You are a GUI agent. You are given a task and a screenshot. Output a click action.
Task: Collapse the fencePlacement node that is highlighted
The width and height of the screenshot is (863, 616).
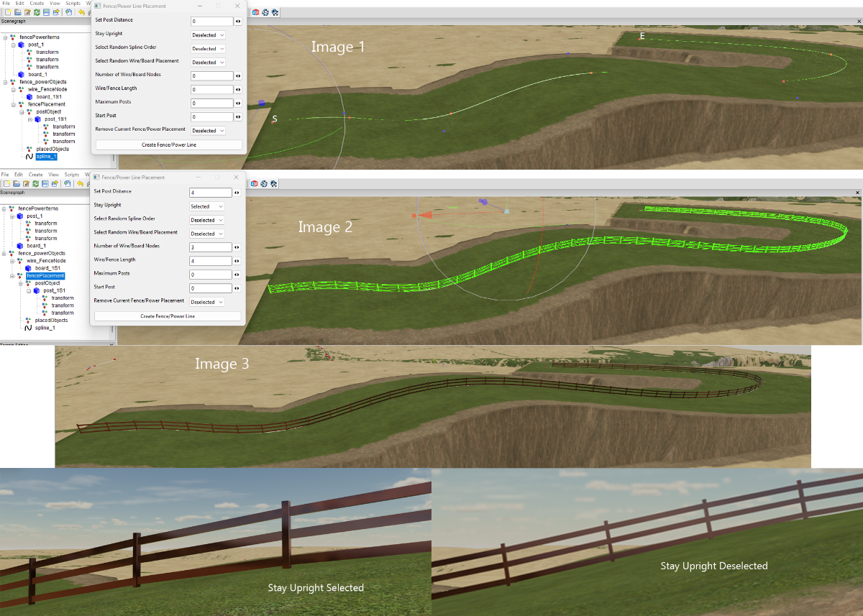pyautogui.click(x=13, y=276)
